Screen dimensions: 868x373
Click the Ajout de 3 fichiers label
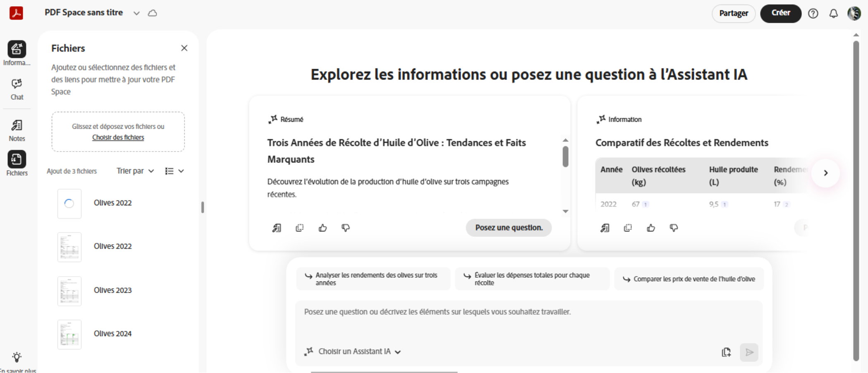point(72,171)
